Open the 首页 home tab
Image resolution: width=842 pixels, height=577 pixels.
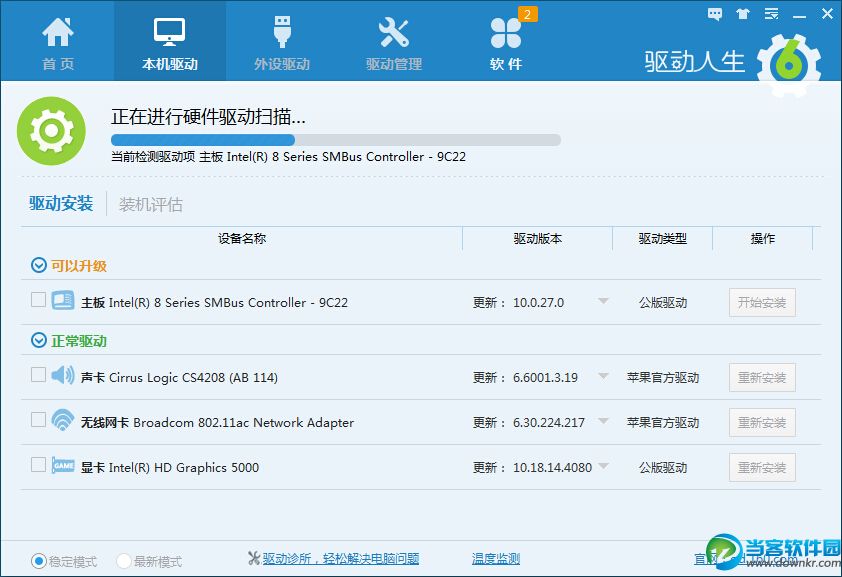click(x=58, y=43)
